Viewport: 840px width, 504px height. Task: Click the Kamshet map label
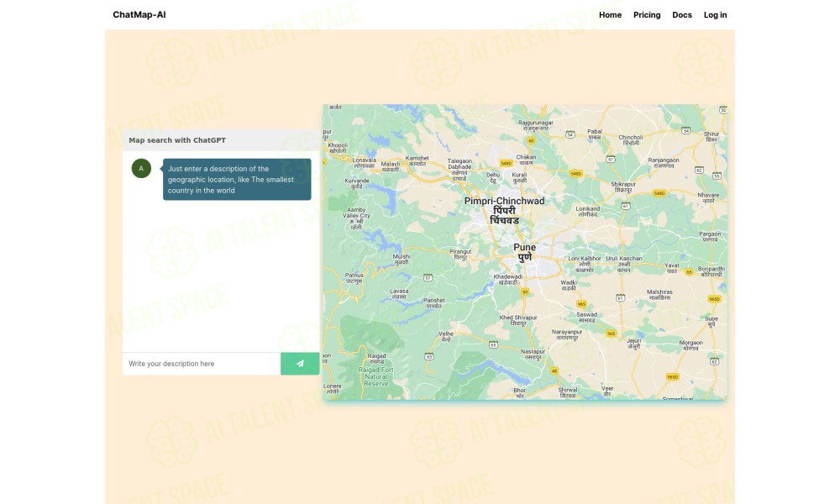(417, 160)
